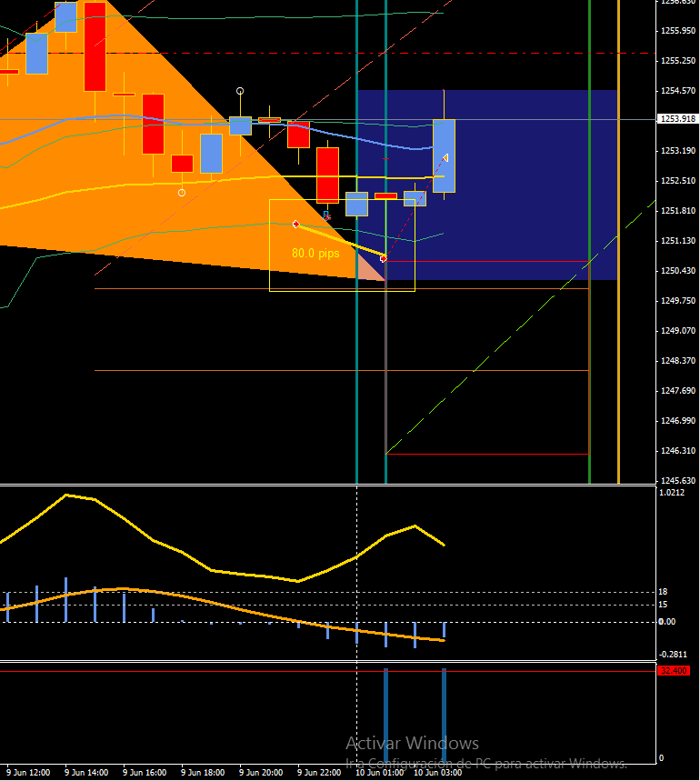Screen dimensions: 700x781
Task: Click the 0.00 indicator level label
Action: click(x=667, y=622)
